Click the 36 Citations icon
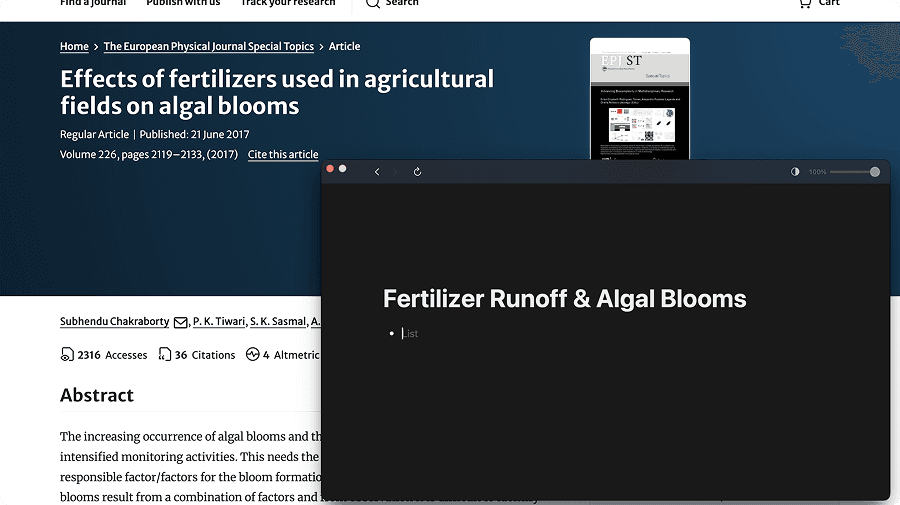This screenshot has height=505, width=900. pos(165,355)
